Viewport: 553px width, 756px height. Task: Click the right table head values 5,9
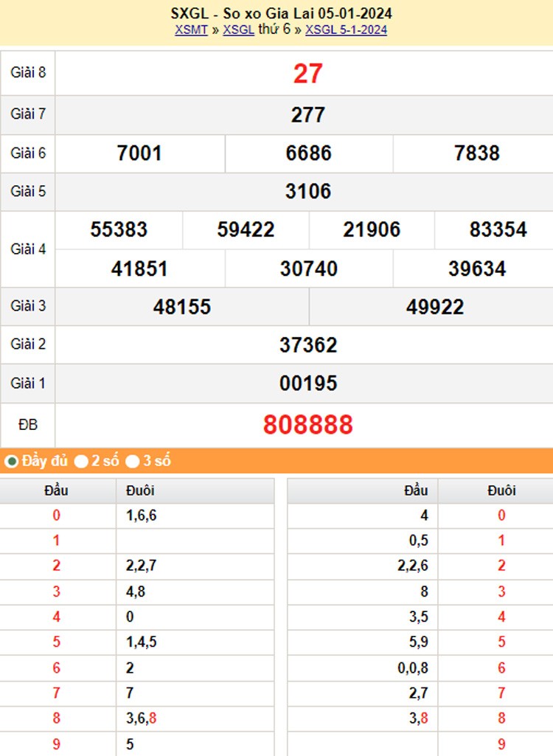pos(419,642)
